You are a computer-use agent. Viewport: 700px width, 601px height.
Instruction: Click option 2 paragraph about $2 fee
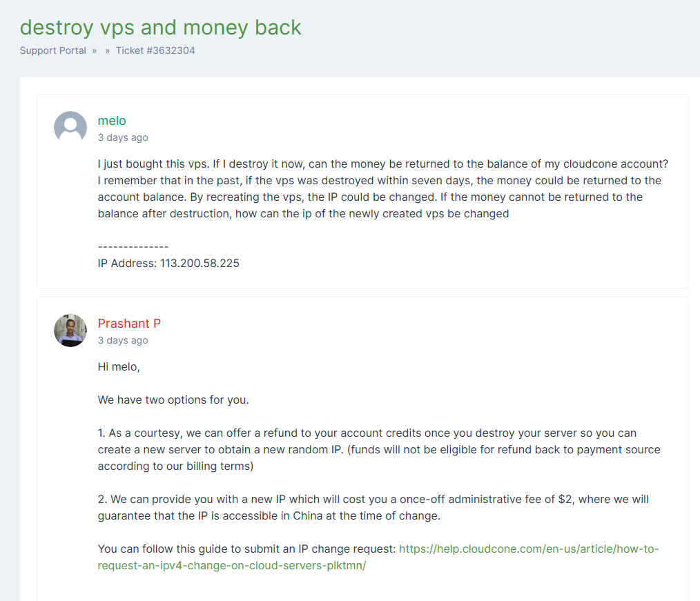pos(373,507)
